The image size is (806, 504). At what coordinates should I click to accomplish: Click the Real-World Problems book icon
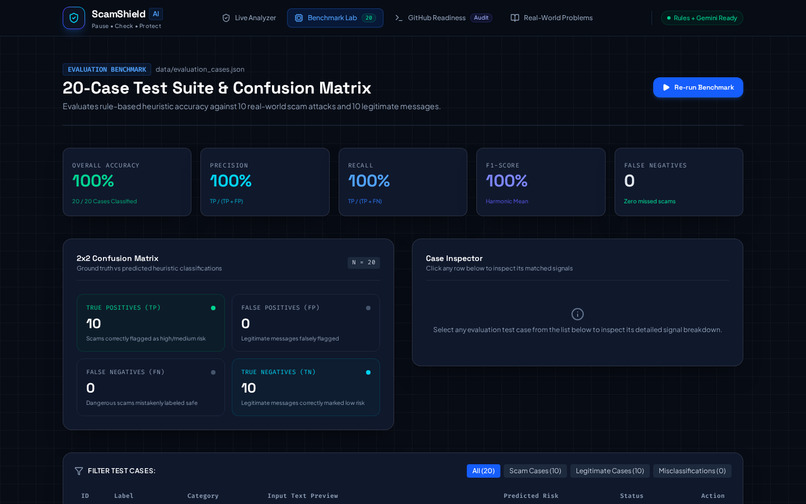pos(515,18)
